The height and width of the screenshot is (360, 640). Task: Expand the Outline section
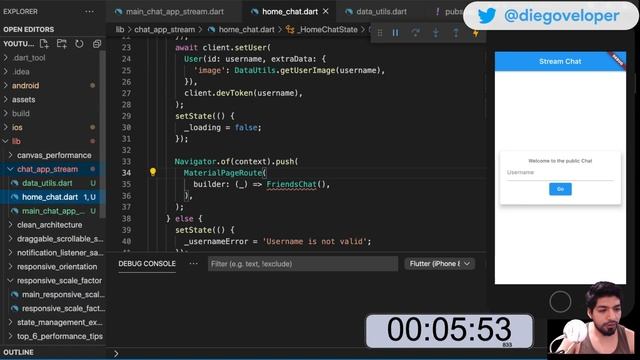[x=18, y=352]
